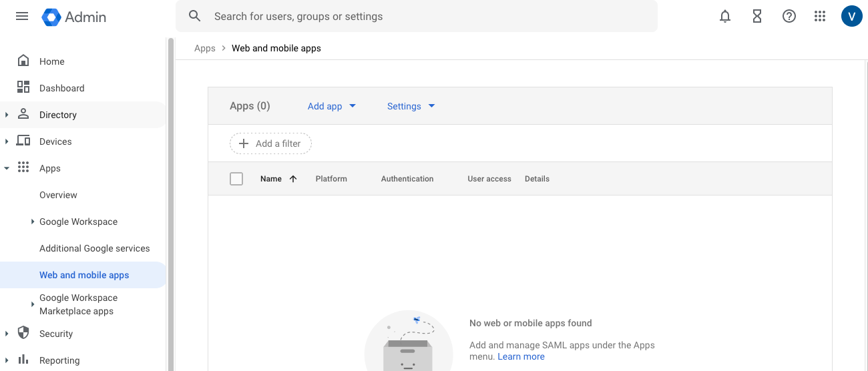
Task: Click the Add a filter button
Action: pyautogui.click(x=270, y=143)
